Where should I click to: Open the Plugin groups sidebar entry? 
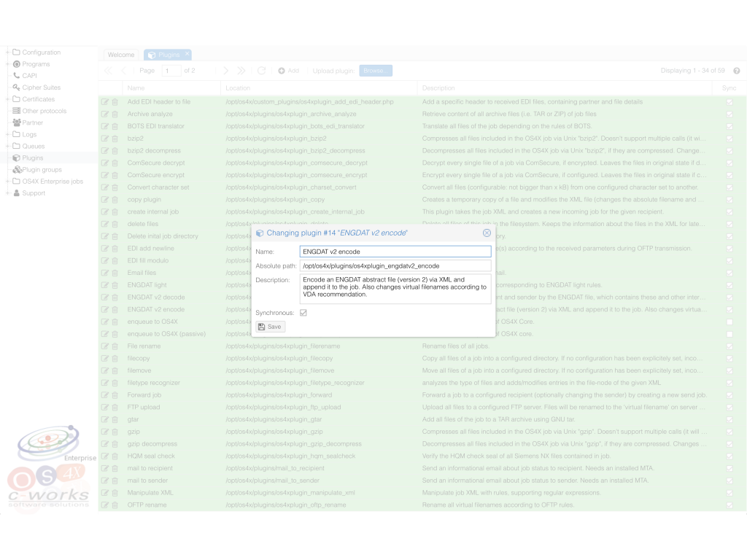37,169
